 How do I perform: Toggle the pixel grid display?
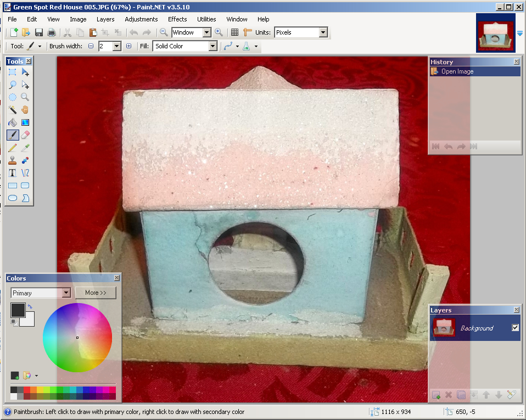coord(235,32)
